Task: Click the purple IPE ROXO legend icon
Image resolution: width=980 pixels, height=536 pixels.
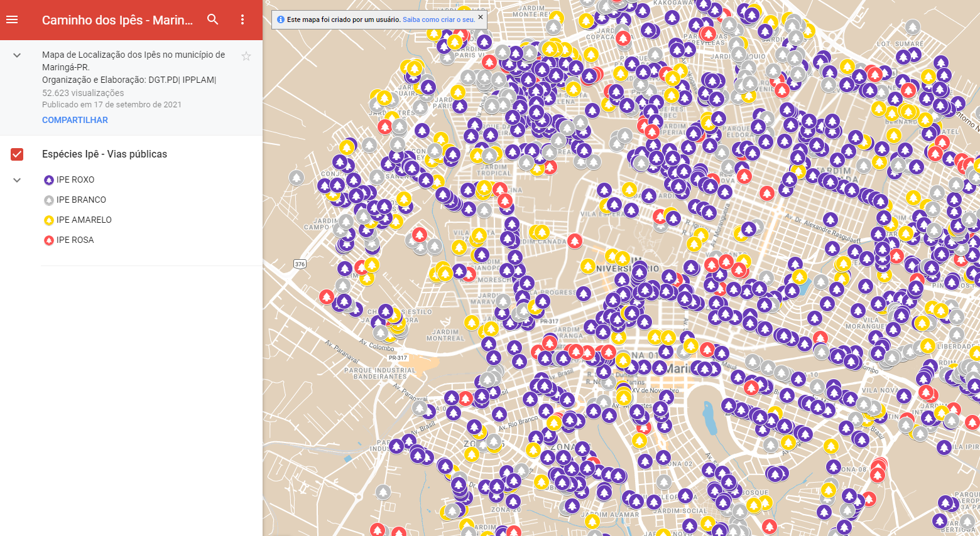Action: click(x=48, y=180)
